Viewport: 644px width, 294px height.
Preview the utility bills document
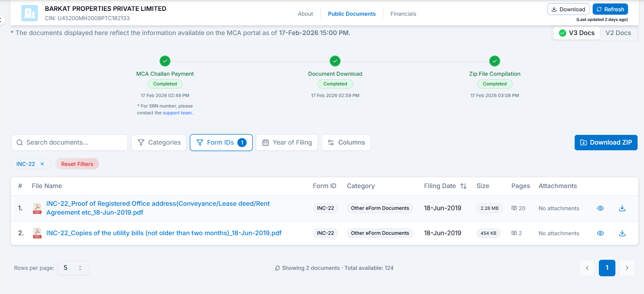600,233
